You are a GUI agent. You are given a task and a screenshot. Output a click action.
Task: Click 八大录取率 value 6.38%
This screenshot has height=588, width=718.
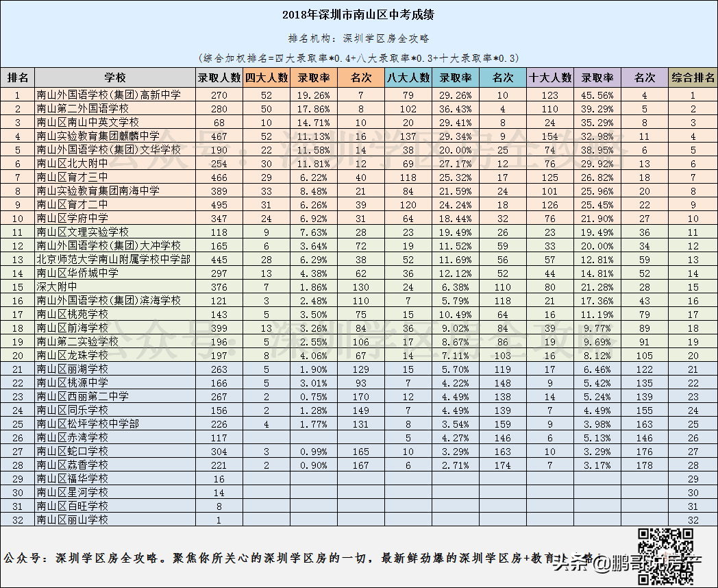(455, 288)
